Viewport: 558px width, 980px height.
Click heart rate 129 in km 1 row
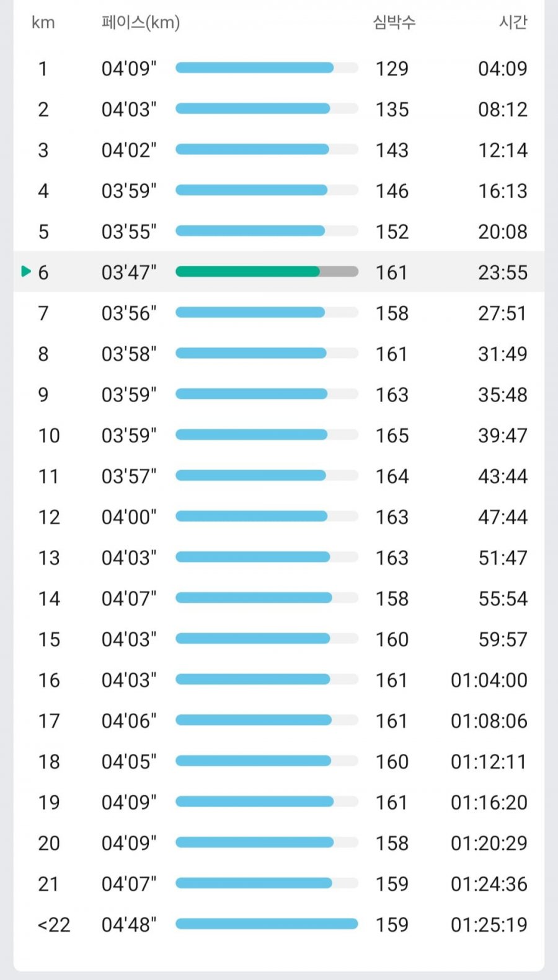[x=392, y=68]
